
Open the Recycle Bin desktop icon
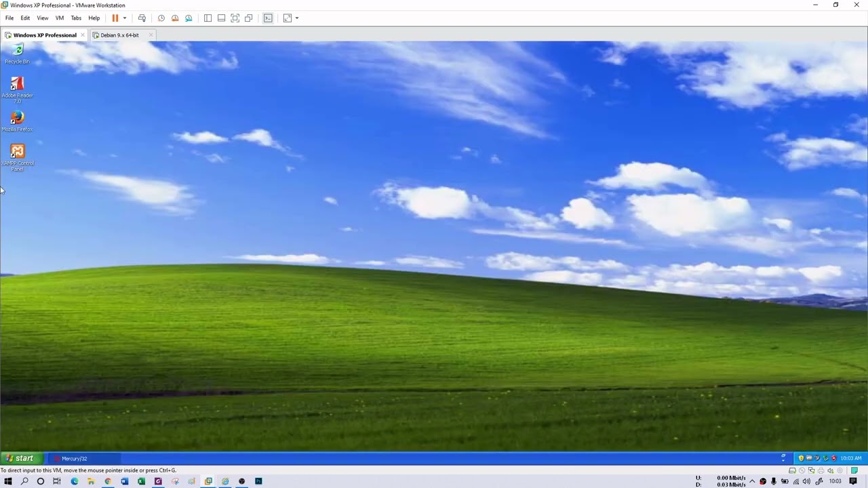pyautogui.click(x=18, y=54)
